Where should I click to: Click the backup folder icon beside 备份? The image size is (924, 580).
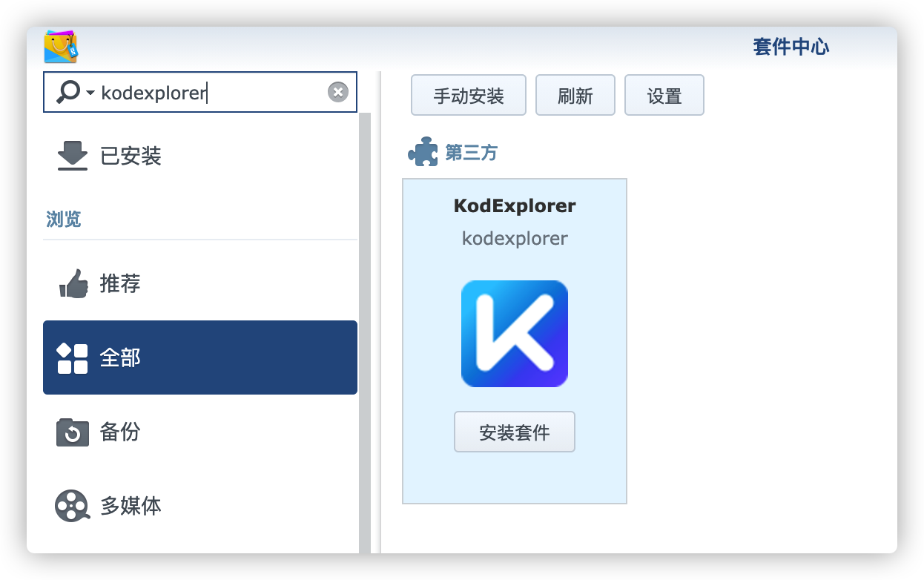point(73,432)
